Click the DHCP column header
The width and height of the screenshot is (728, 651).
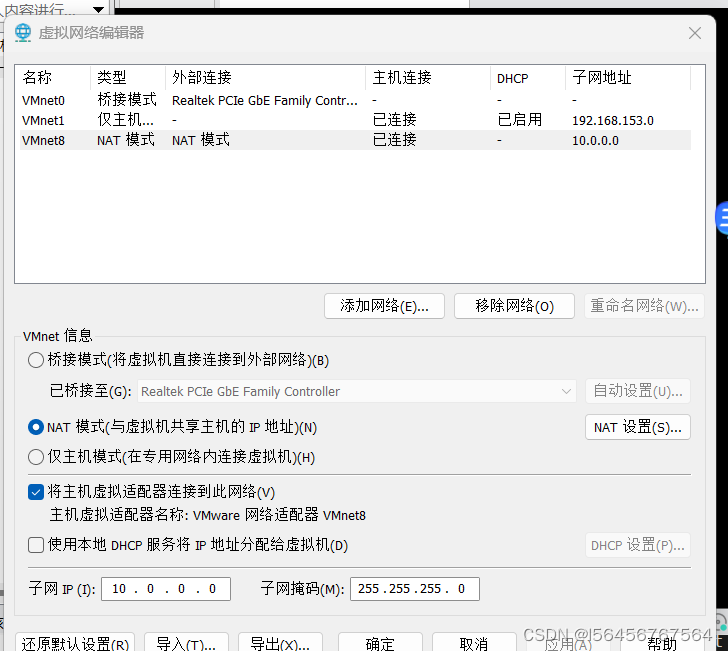(x=528, y=78)
